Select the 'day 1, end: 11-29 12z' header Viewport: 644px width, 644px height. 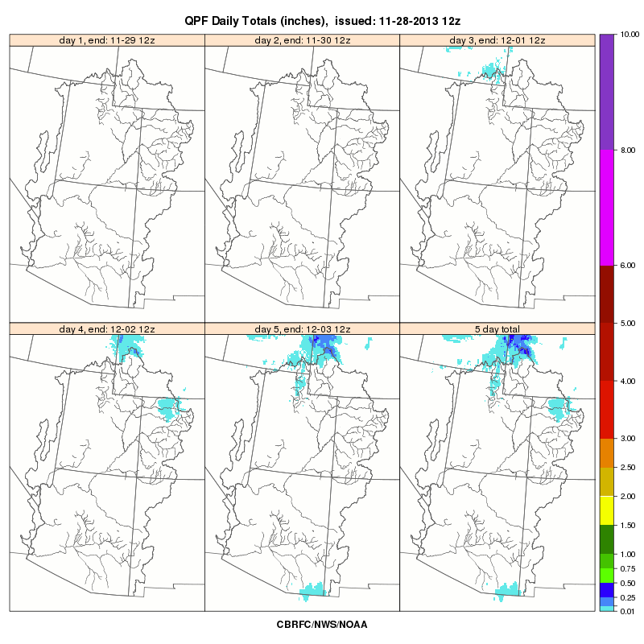point(107,40)
